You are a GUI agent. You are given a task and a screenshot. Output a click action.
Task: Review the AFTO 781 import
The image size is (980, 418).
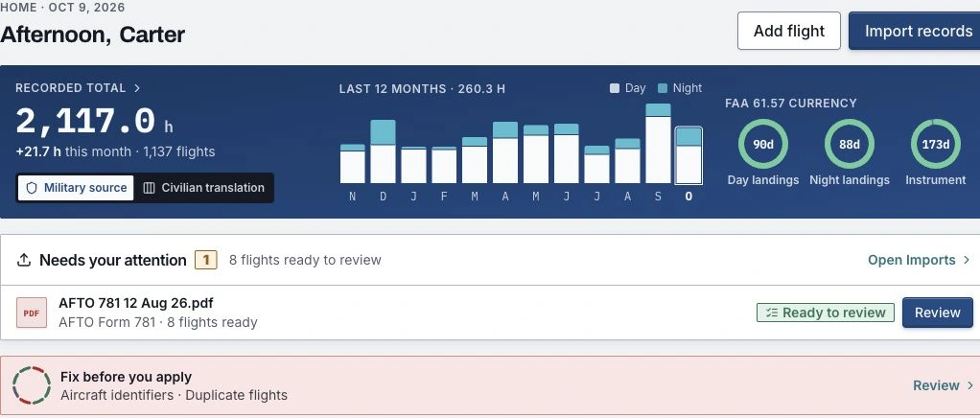click(x=937, y=313)
